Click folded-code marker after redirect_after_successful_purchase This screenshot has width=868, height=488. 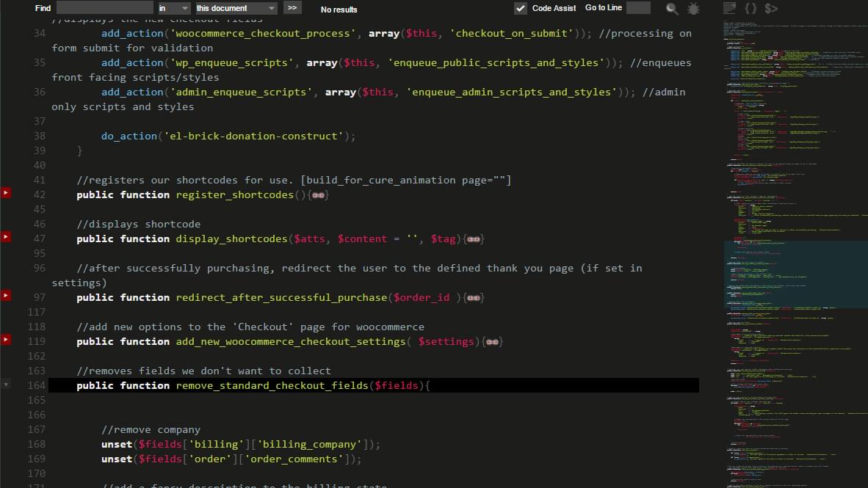pos(474,298)
